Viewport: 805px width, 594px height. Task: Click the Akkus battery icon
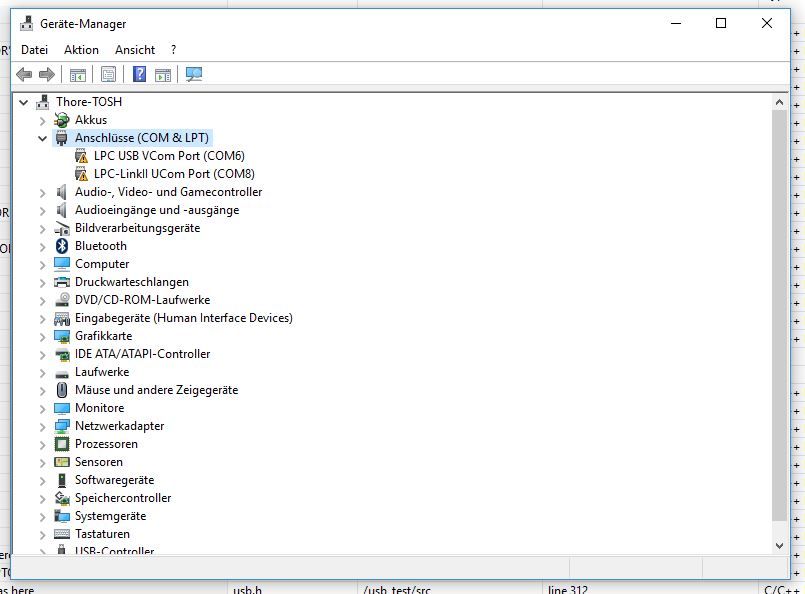[62, 120]
